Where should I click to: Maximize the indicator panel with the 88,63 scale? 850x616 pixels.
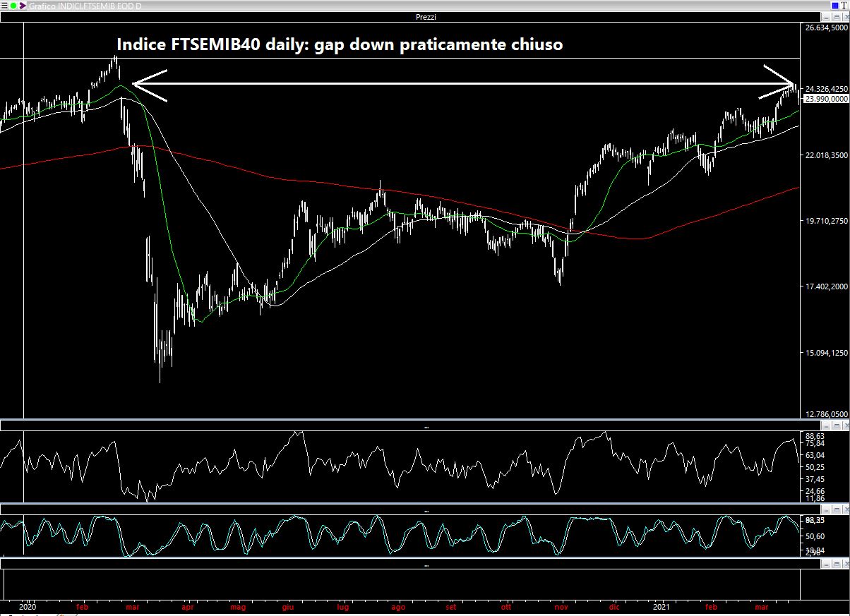[x=837, y=426]
